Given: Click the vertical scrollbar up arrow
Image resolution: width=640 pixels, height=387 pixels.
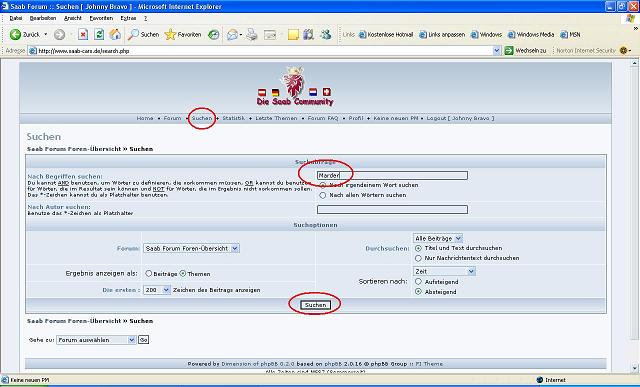Looking at the screenshot, I should click(635, 63).
